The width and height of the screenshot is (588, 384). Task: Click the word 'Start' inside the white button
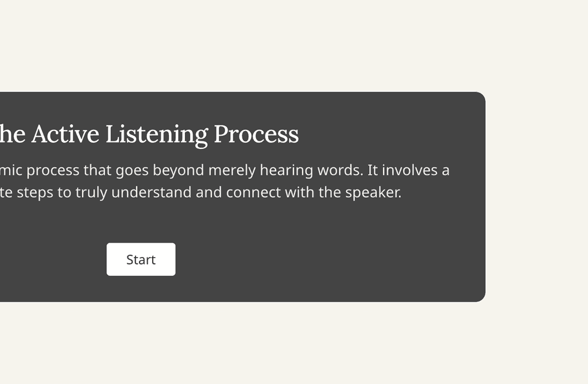pos(141,259)
